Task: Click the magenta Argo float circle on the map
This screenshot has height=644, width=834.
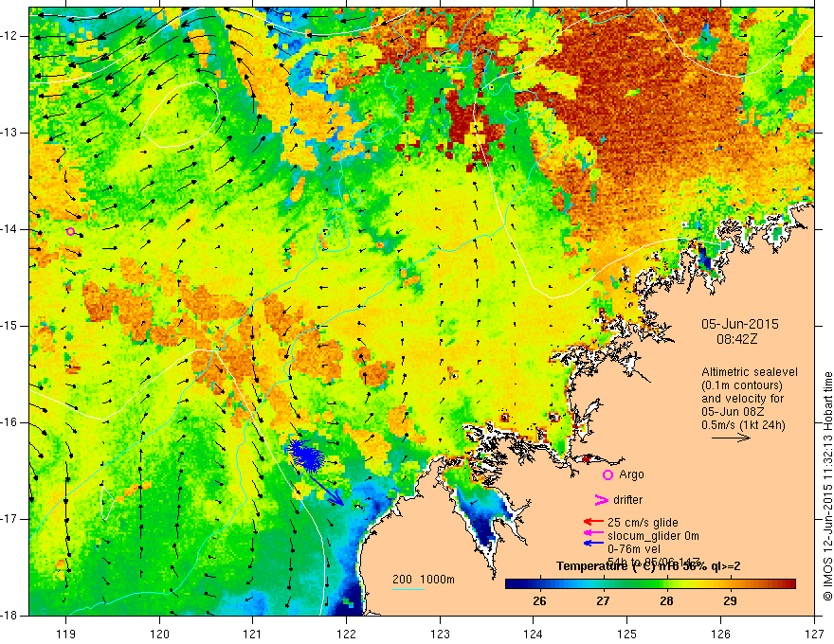Action: pyautogui.click(x=71, y=231)
